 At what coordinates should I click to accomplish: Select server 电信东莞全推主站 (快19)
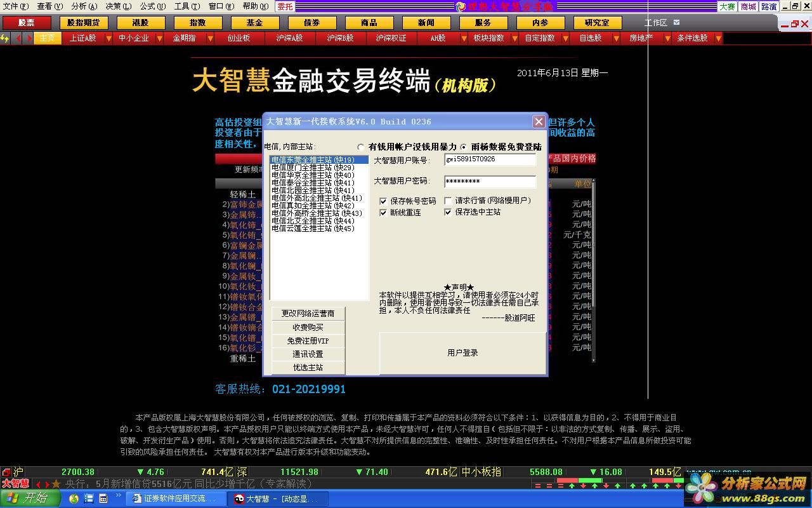click(x=319, y=160)
